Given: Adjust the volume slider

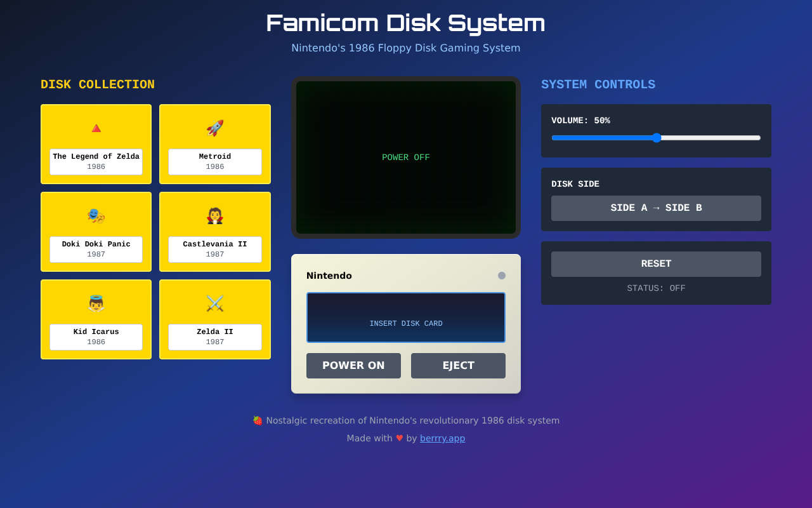Looking at the screenshot, I should [656, 137].
